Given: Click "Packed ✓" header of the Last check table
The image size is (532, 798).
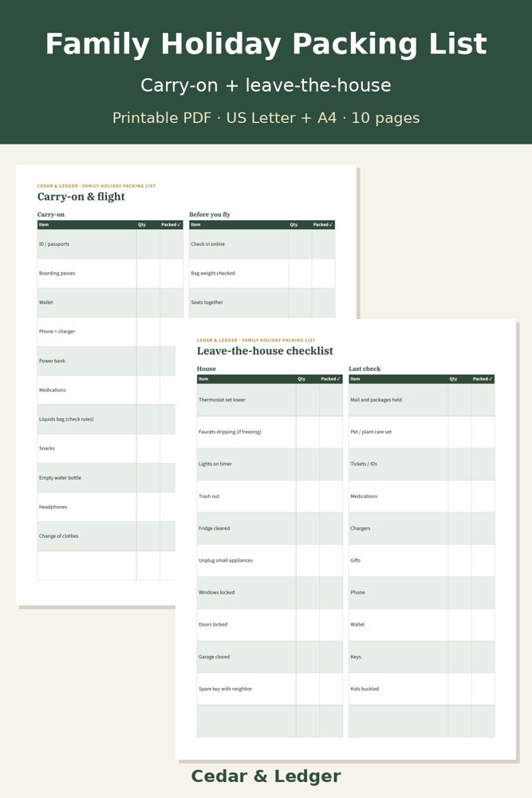Looking at the screenshot, I should 483,379.
